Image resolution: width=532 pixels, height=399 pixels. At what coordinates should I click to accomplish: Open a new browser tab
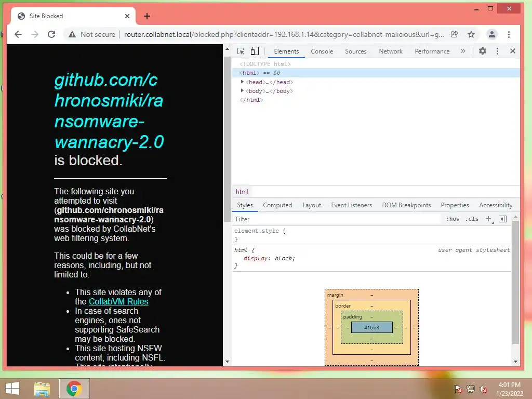click(147, 16)
